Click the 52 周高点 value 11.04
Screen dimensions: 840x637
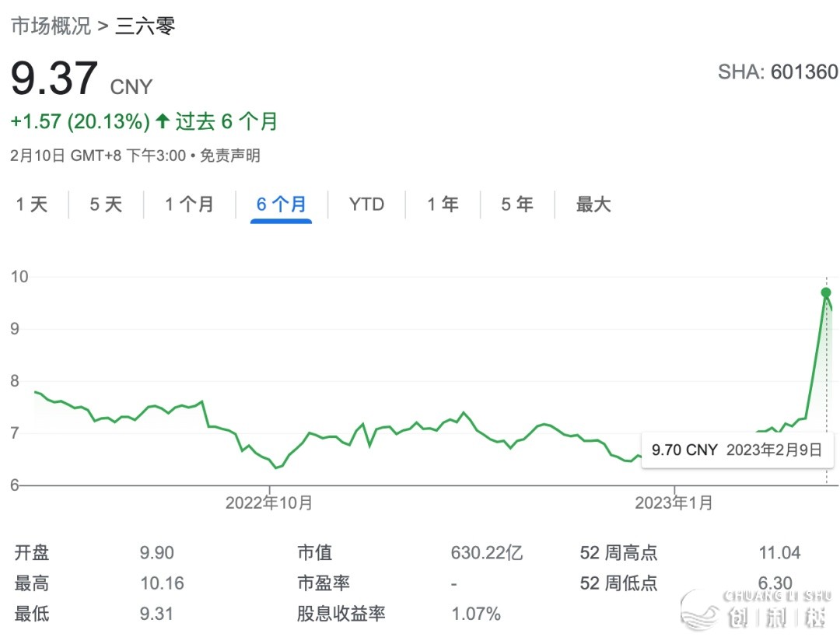779,553
